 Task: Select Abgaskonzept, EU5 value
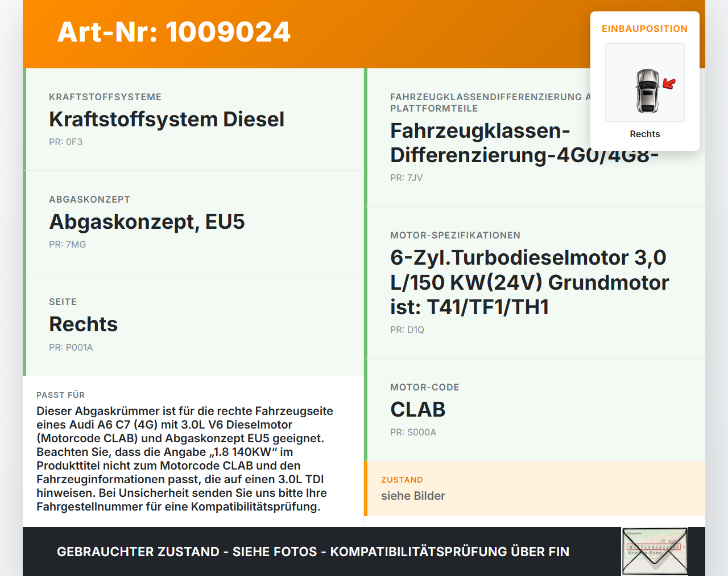[x=147, y=221]
